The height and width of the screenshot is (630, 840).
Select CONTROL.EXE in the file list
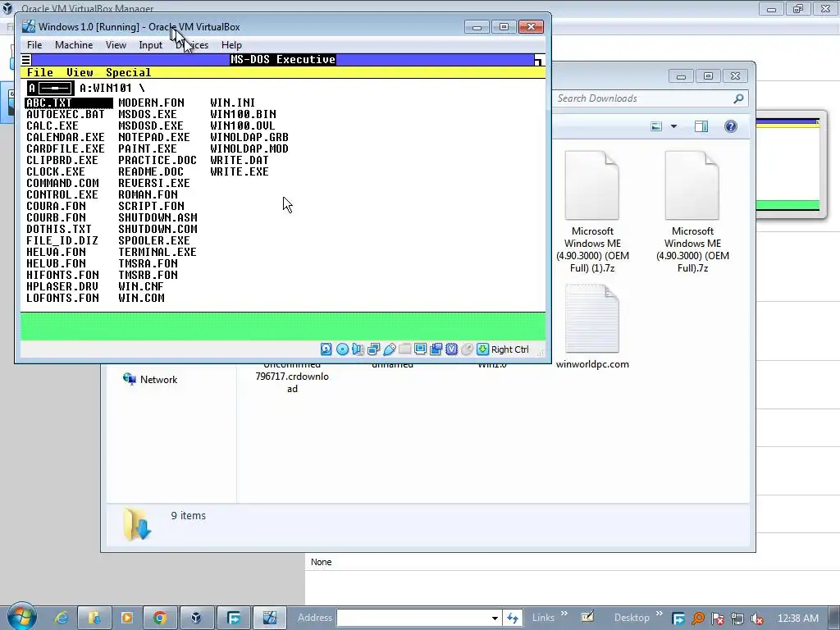62,195
